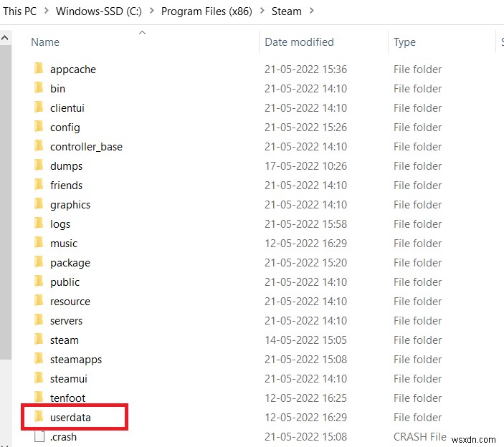Click the up arrow of the scrollbar
Viewport: 504px width, 447px height.
(x=5, y=38)
